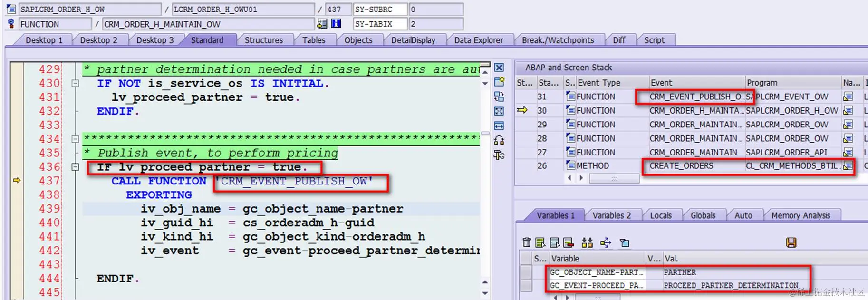The height and width of the screenshot is (300, 868).
Task: Open the Tables tab
Action: (x=314, y=40)
